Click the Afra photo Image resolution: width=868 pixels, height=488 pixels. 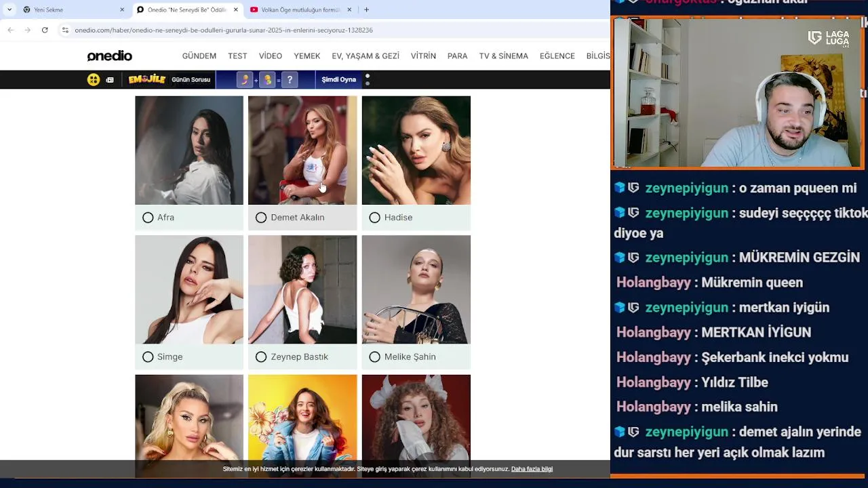point(189,150)
